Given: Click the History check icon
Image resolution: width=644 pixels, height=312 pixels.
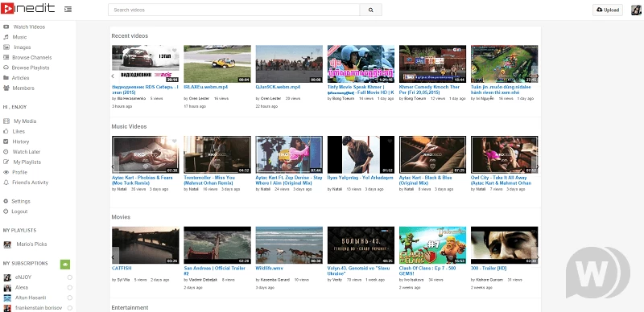Looking at the screenshot, I should click(6, 142).
